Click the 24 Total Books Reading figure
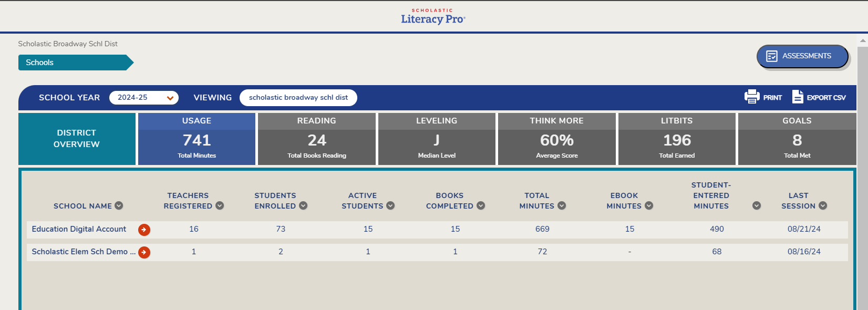This screenshot has width=868, height=310. [x=317, y=140]
